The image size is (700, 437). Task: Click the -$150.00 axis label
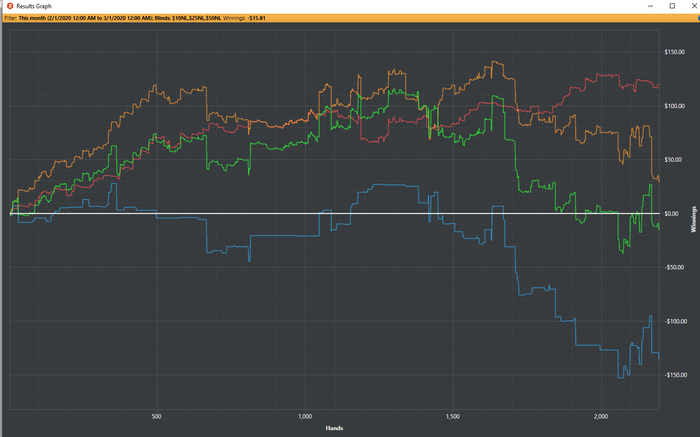pos(675,375)
